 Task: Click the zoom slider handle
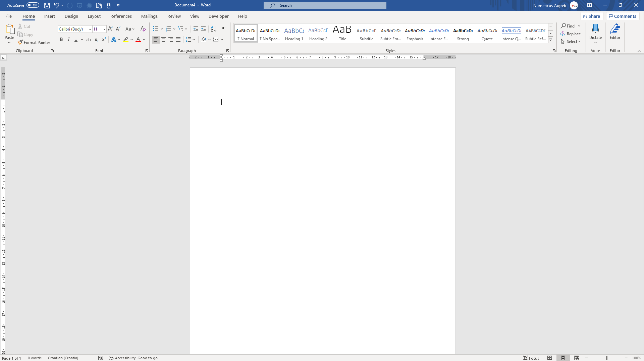tap(606, 358)
